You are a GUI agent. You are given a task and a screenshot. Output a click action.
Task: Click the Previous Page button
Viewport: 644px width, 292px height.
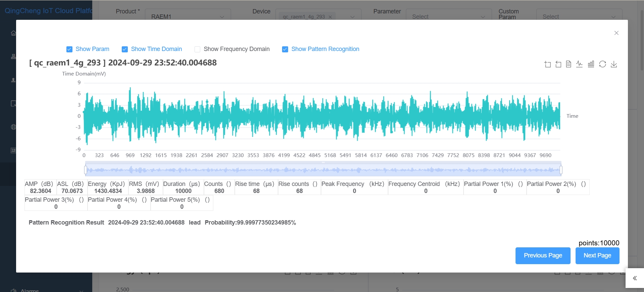click(543, 255)
